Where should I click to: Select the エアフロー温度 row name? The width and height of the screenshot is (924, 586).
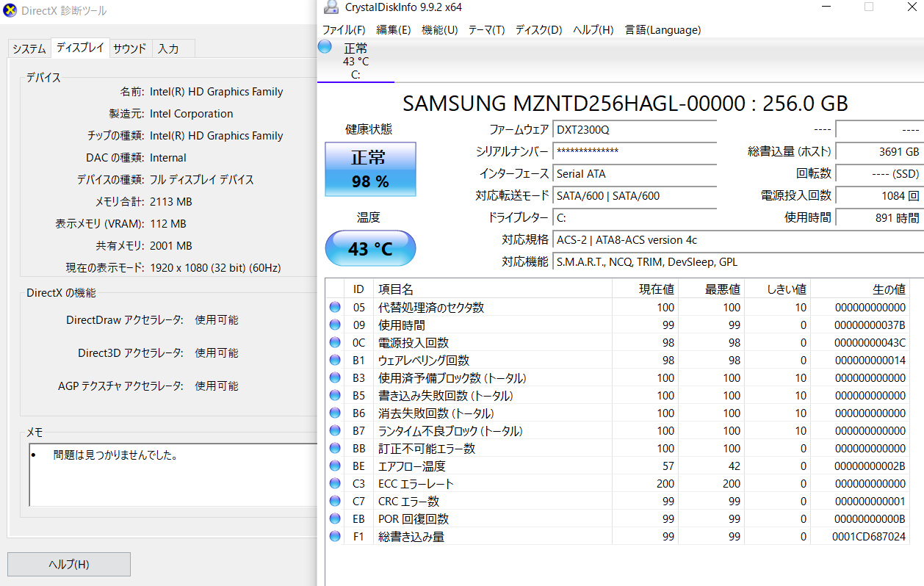[412, 466]
